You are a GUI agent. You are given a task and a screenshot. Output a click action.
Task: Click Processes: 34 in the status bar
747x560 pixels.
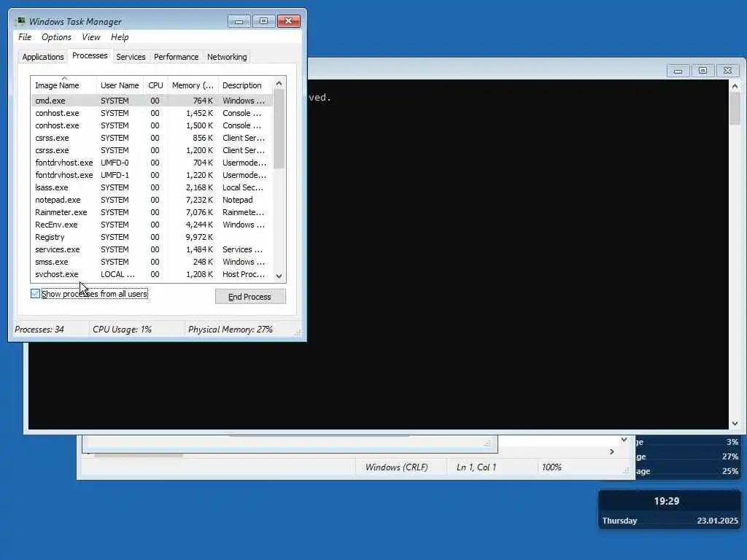coord(39,330)
